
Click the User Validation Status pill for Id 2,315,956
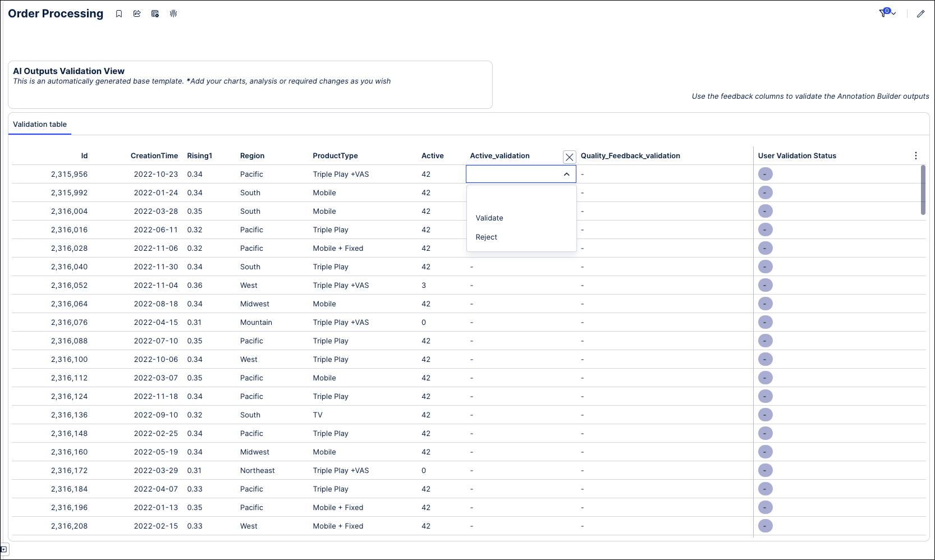pos(765,174)
